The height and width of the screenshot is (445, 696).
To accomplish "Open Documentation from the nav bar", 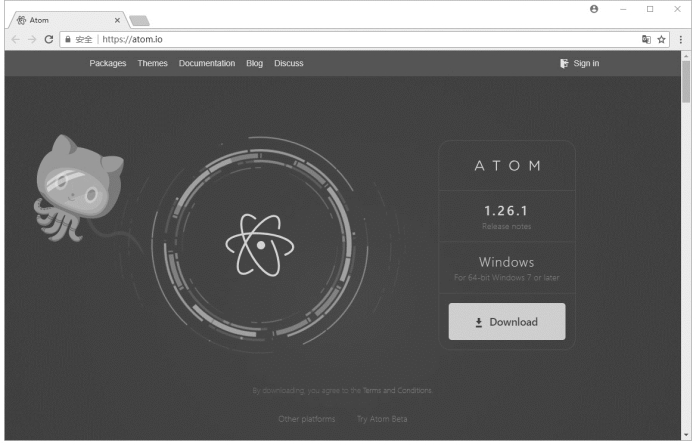I will pos(207,63).
